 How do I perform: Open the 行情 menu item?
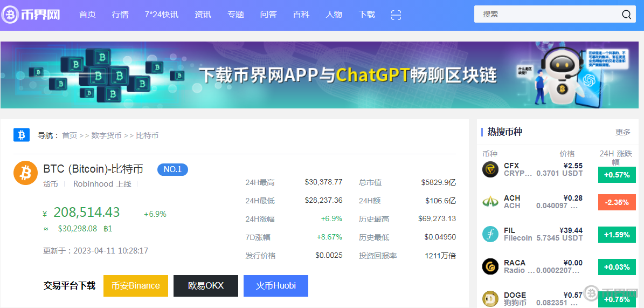[120, 15]
